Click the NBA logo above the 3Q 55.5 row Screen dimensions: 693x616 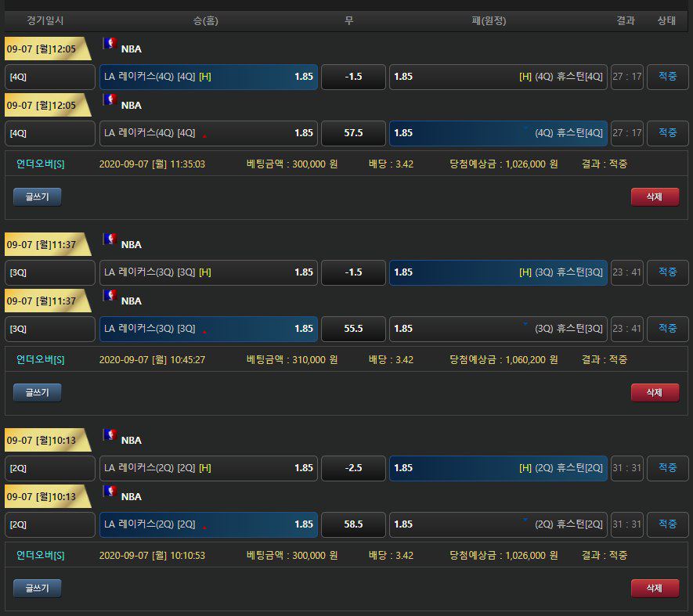pyautogui.click(x=110, y=296)
